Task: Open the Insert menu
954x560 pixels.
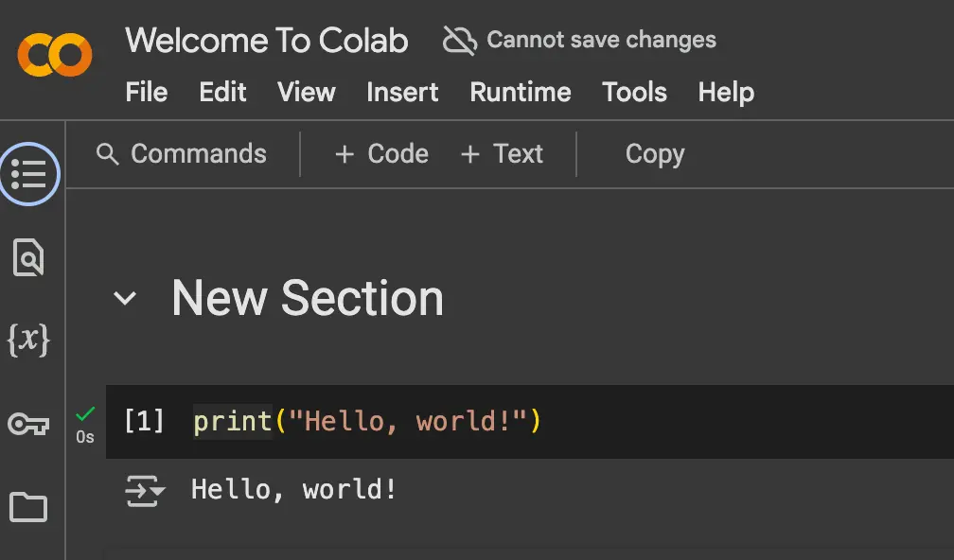Action: click(x=402, y=93)
